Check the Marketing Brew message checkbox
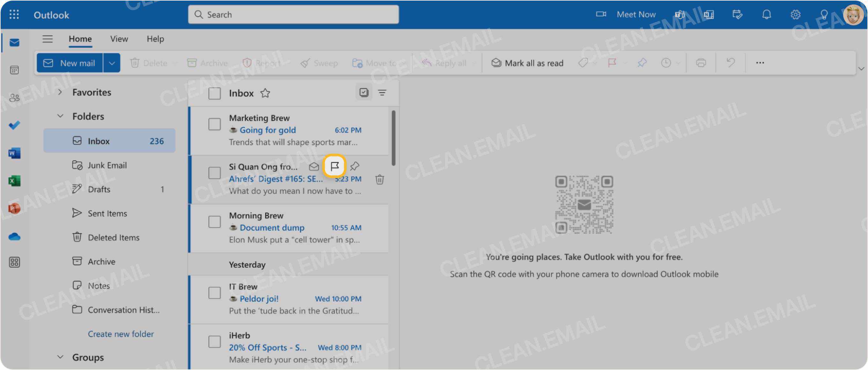The image size is (868, 370). click(214, 124)
